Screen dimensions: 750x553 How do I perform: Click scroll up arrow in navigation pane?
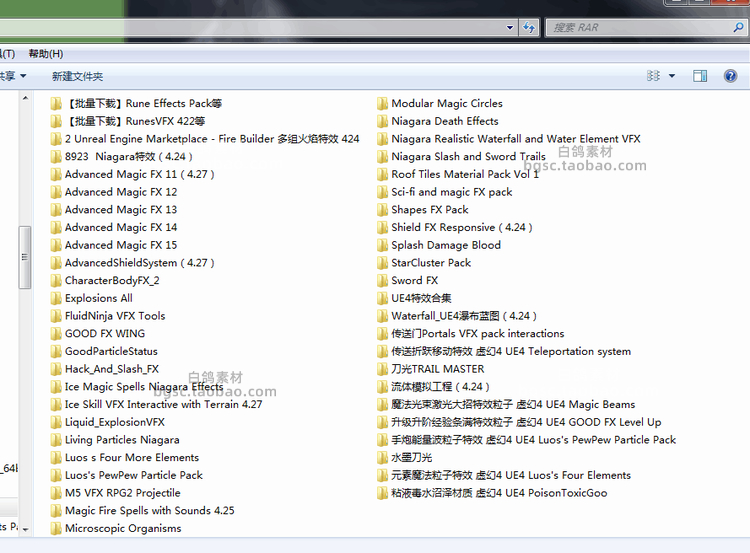point(25,98)
